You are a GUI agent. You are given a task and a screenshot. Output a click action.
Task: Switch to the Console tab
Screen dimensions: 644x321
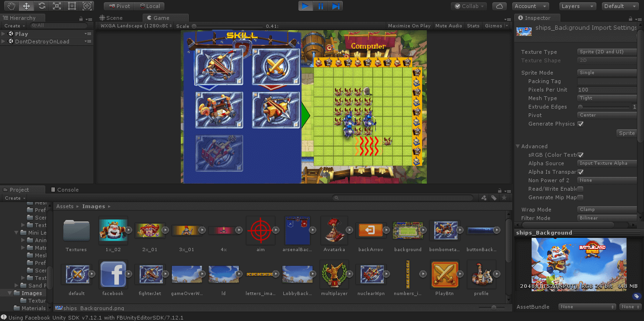click(x=64, y=190)
